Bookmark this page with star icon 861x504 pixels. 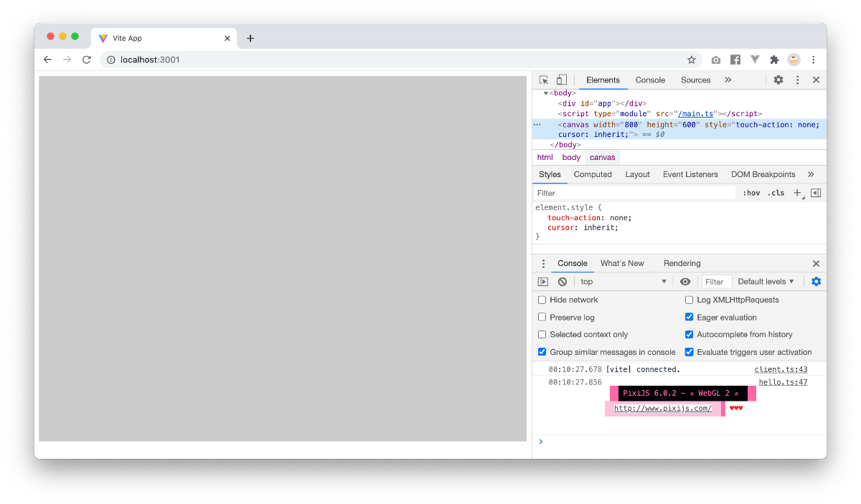click(x=692, y=60)
